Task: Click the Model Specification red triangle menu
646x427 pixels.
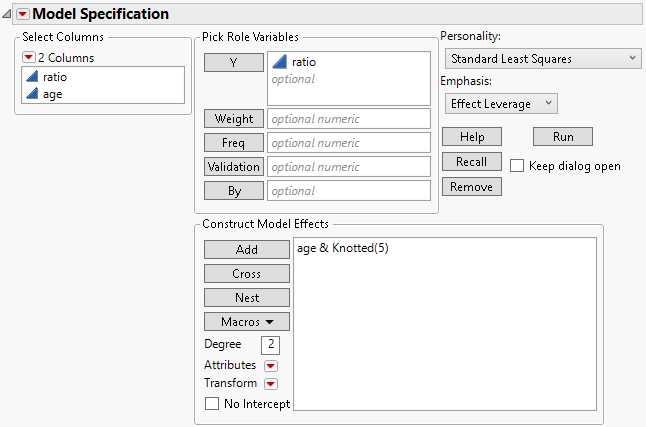Action: [23, 14]
